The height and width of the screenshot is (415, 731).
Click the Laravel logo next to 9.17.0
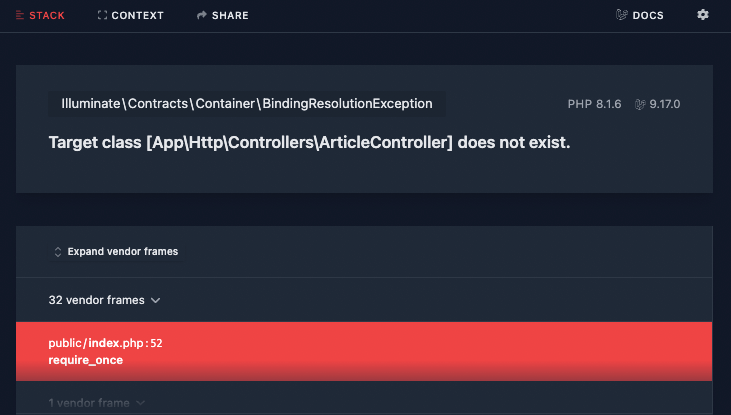pyautogui.click(x=640, y=104)
